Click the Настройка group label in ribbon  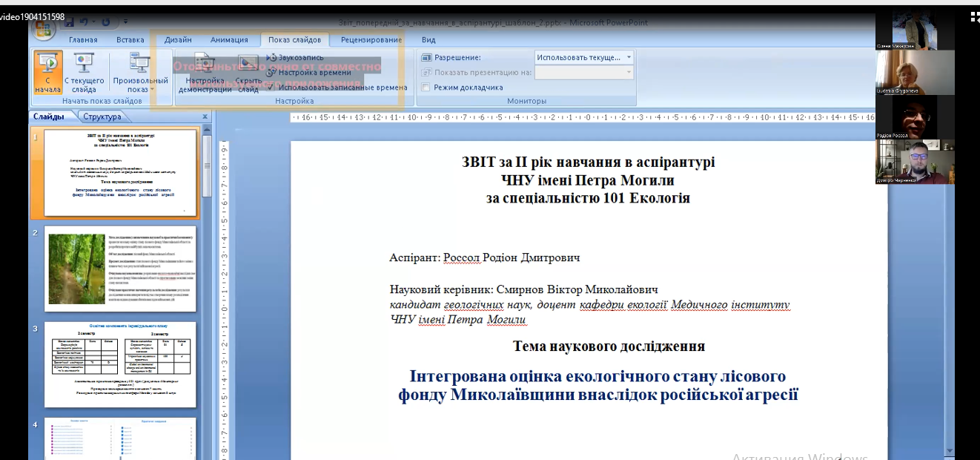294,101
